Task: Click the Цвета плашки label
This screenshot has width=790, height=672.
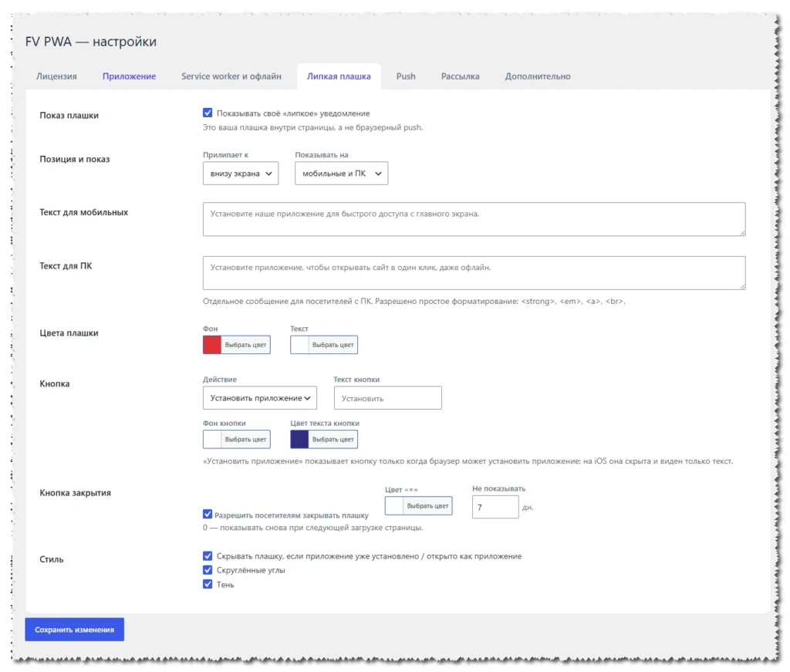Action: coord(69,333)
